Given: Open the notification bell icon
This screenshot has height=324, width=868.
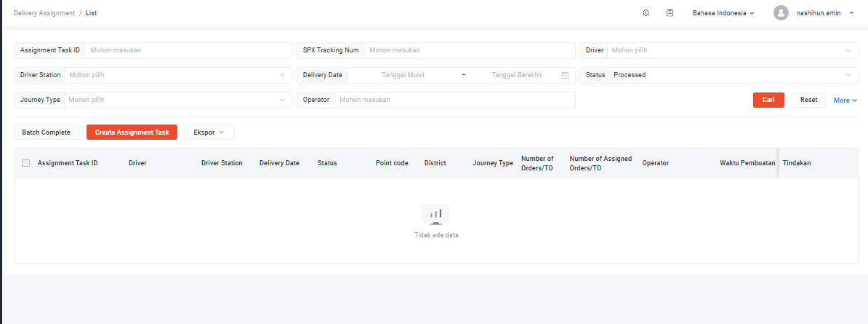Looking at the screenshot, I should [646, 13].
